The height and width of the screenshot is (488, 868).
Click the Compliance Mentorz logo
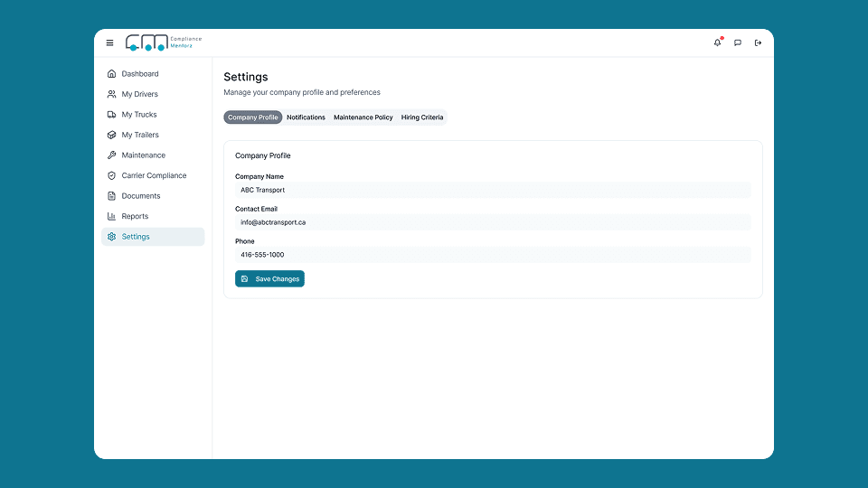point(163,42)
